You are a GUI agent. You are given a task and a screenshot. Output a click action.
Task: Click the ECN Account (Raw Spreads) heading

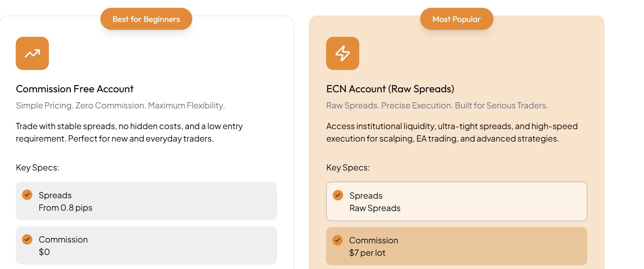[390, 89]
